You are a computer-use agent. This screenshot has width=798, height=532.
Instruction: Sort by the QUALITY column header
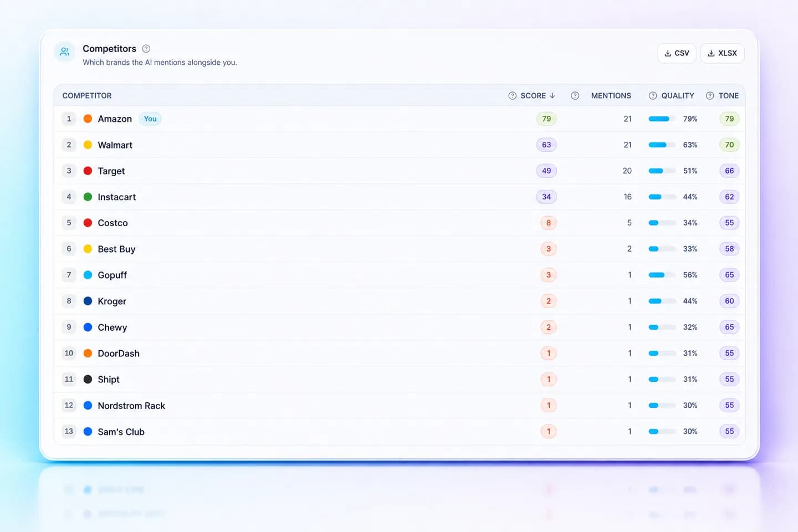point(678,96)
